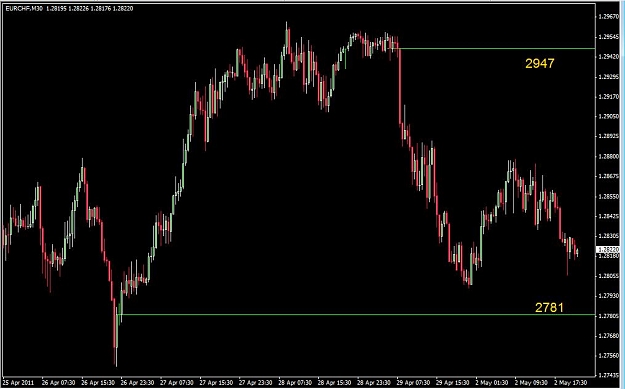Click the 28 Apr 07:30 time label

(x=295, y=383)
